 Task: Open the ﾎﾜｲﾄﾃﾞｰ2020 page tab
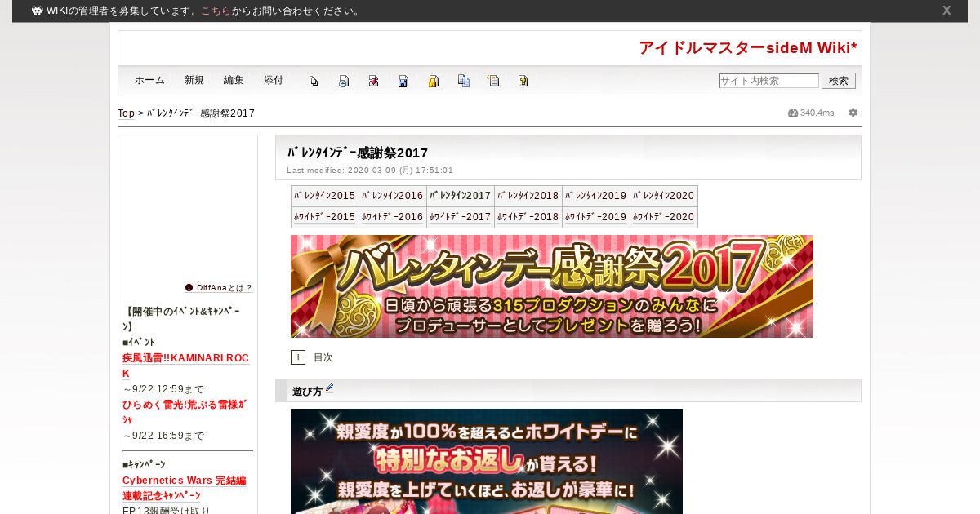[664, 217]
